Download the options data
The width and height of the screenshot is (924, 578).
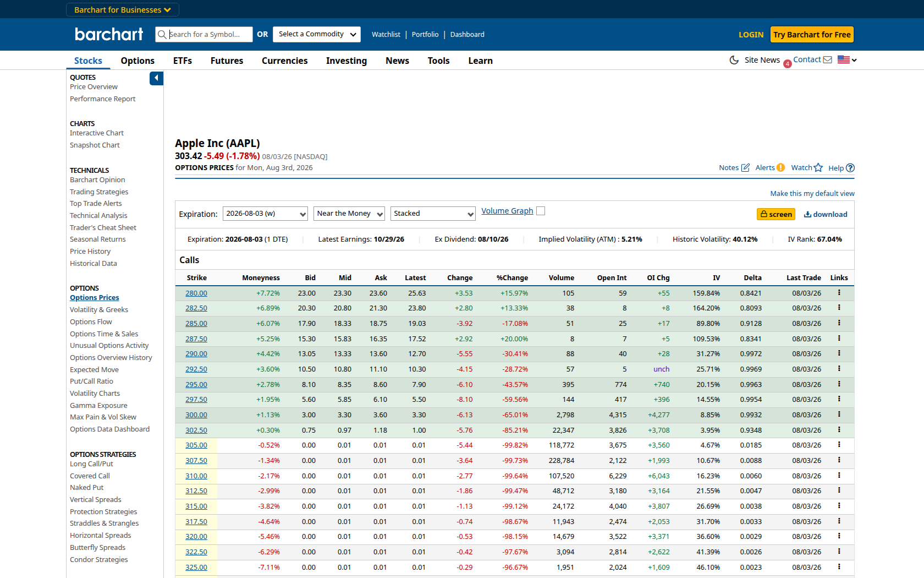[826, 214]
